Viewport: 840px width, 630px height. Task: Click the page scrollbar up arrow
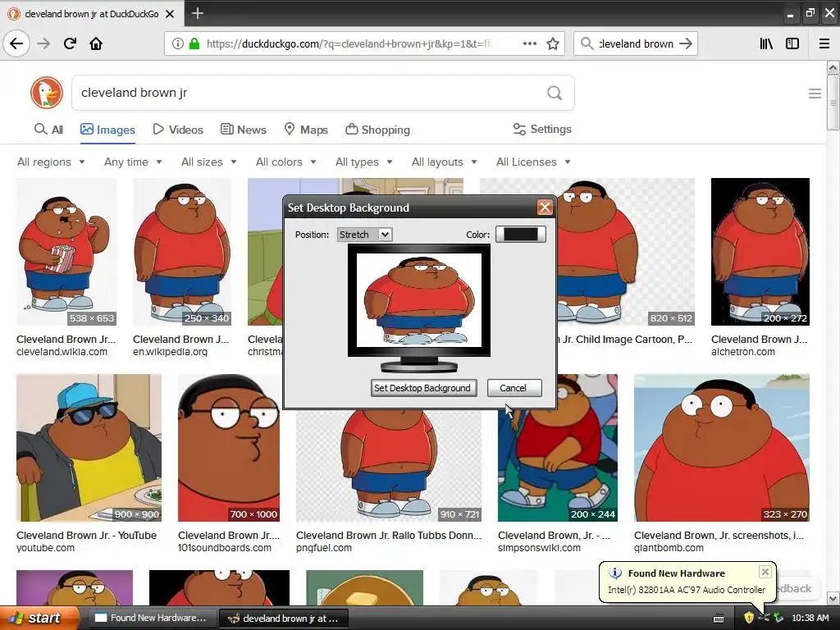click(833, 68)
